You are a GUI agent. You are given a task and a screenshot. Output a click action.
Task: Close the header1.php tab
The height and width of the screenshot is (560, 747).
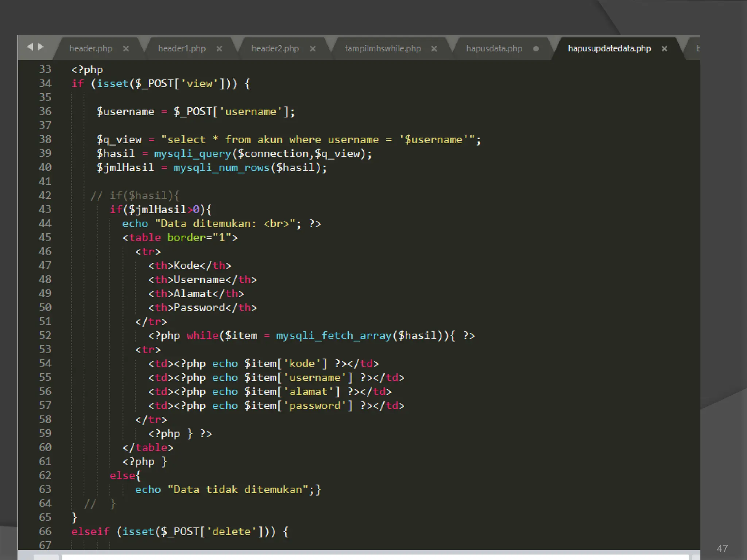pyautogui.click(x=219, y=48)
